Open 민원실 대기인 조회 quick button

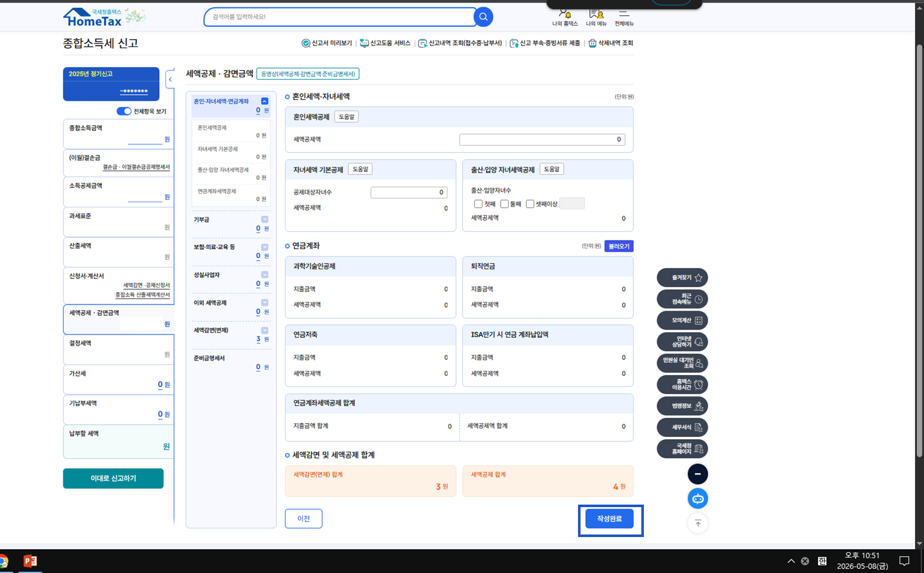pos(682,363)
